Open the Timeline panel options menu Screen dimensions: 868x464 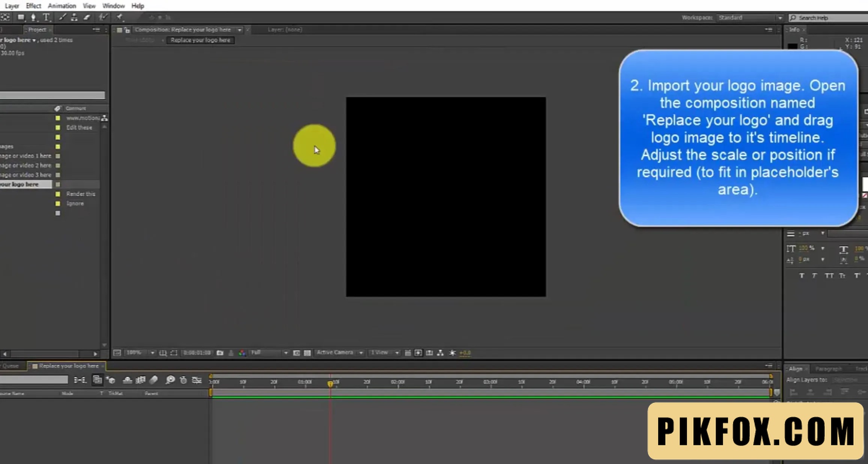(x=769, y=366)
